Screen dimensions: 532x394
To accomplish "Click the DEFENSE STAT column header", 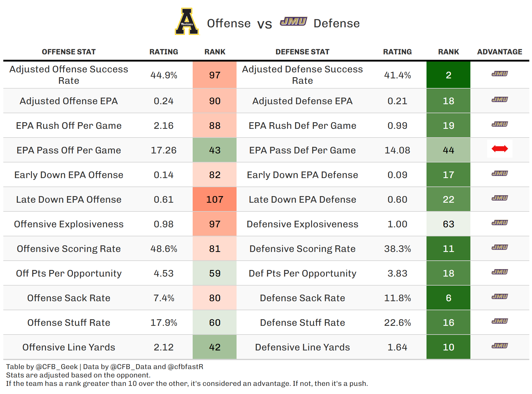I will (x=302, y=52).
